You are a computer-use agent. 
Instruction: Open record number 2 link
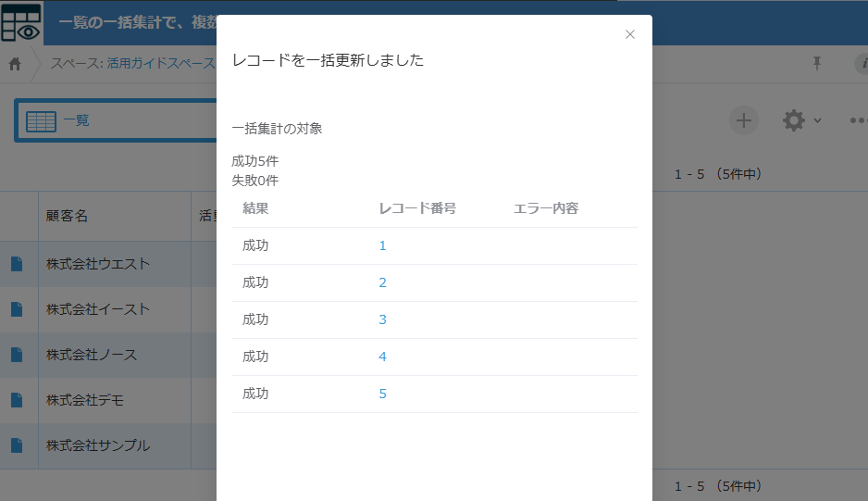(x=382, y=282)
